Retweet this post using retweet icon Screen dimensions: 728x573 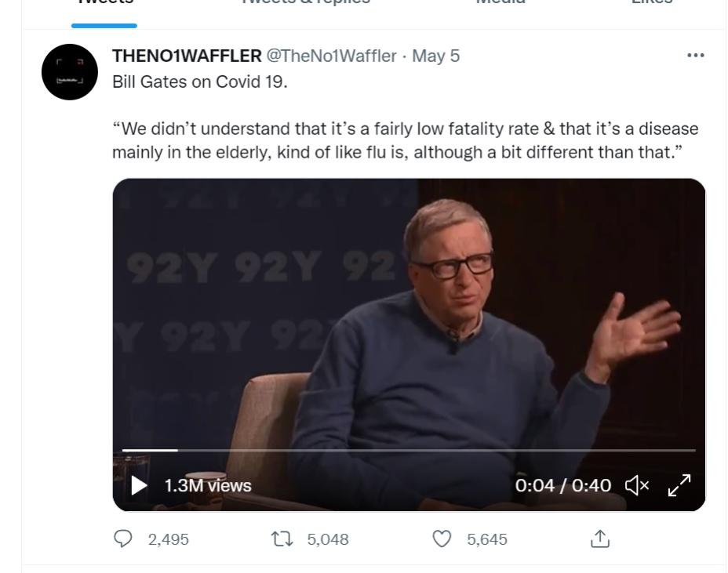pos(280,539)
